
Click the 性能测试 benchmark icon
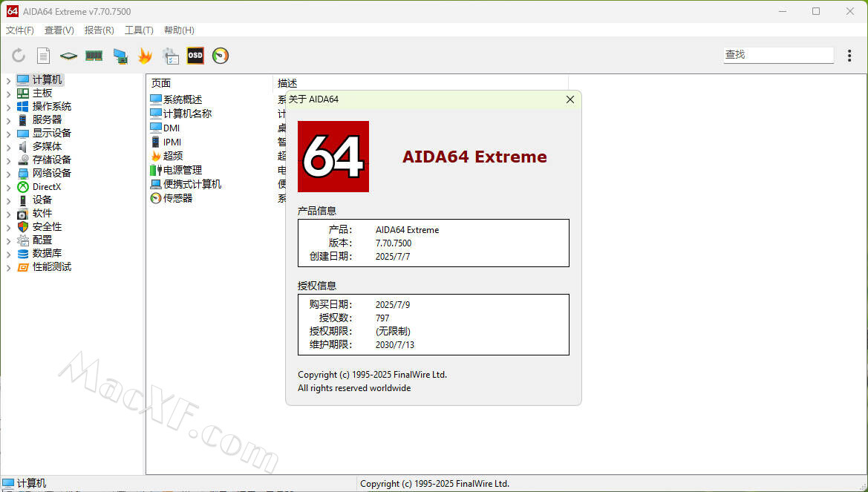pos(23,266)
